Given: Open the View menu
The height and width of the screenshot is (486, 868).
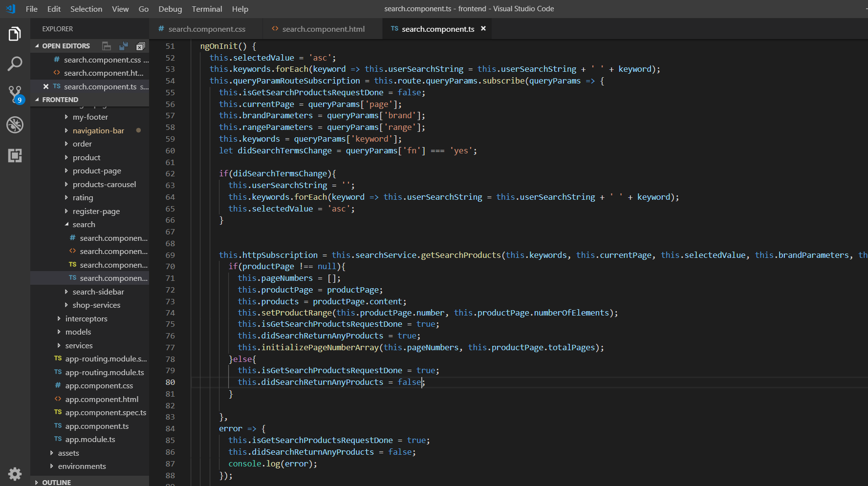Looking at the screenshot, I should coord(120,9).
